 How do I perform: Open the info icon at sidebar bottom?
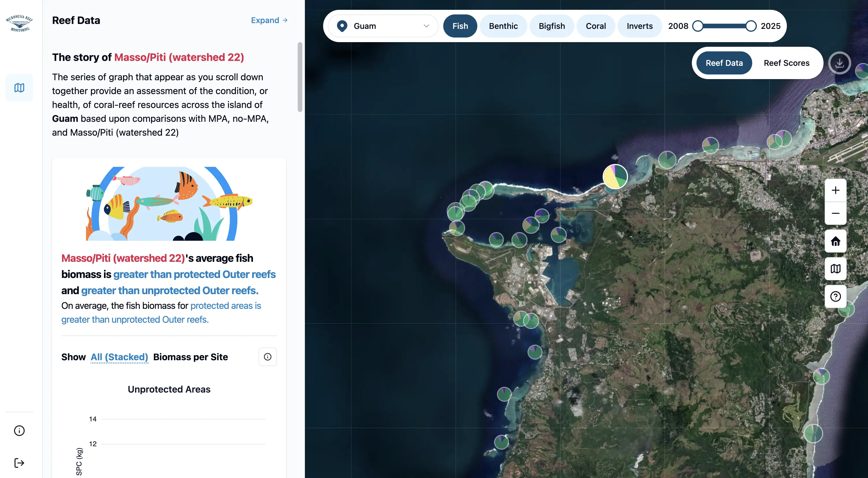tap(19, 430)
